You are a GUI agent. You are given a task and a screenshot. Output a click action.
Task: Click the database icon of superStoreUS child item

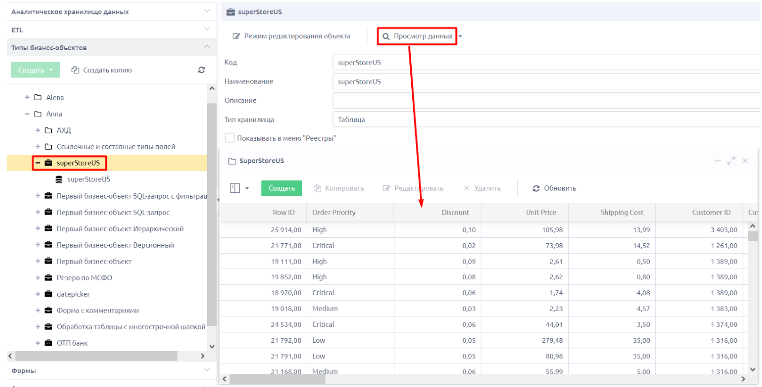(x=59, y=179)
